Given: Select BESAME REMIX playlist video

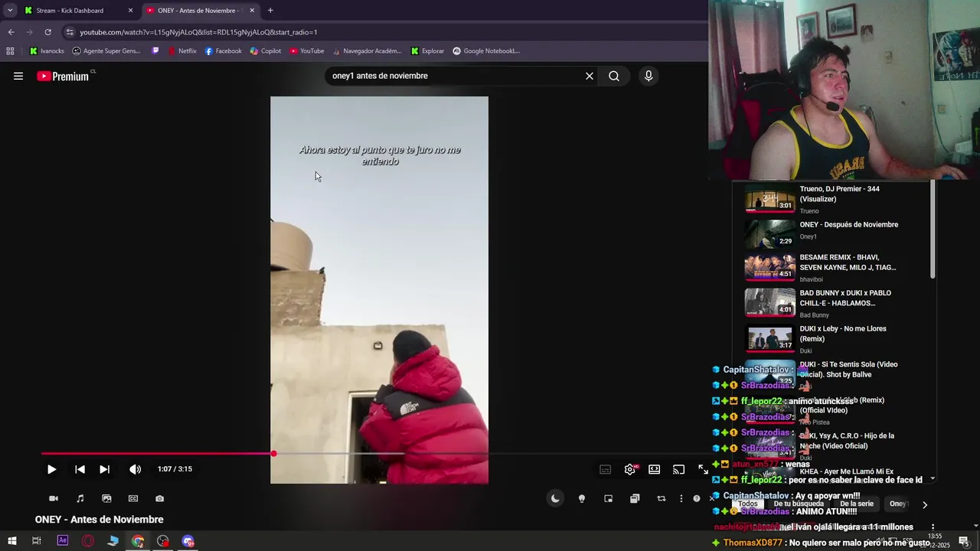Looking at the screenshot, I should click(x=835, y=269).
